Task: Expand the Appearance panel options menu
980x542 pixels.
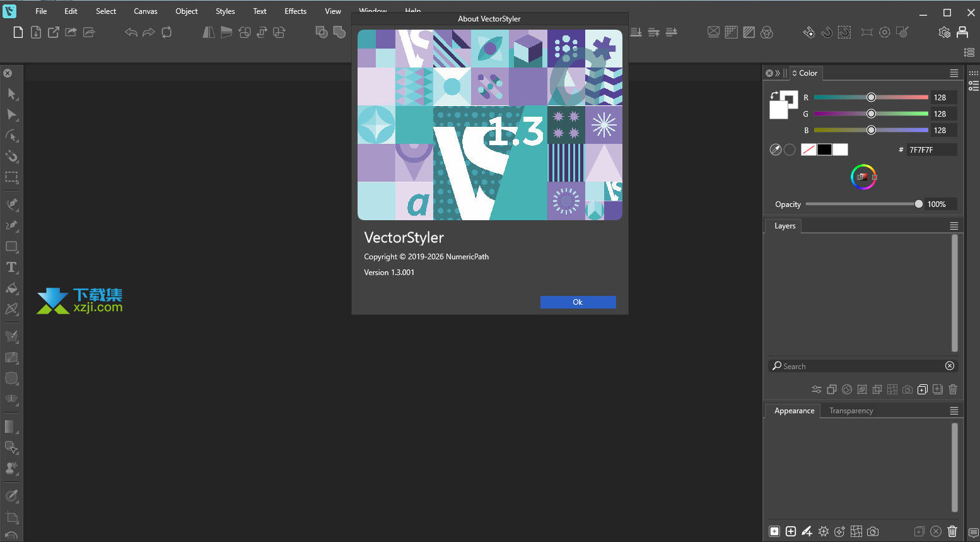Action: click(x=954, y=411)
